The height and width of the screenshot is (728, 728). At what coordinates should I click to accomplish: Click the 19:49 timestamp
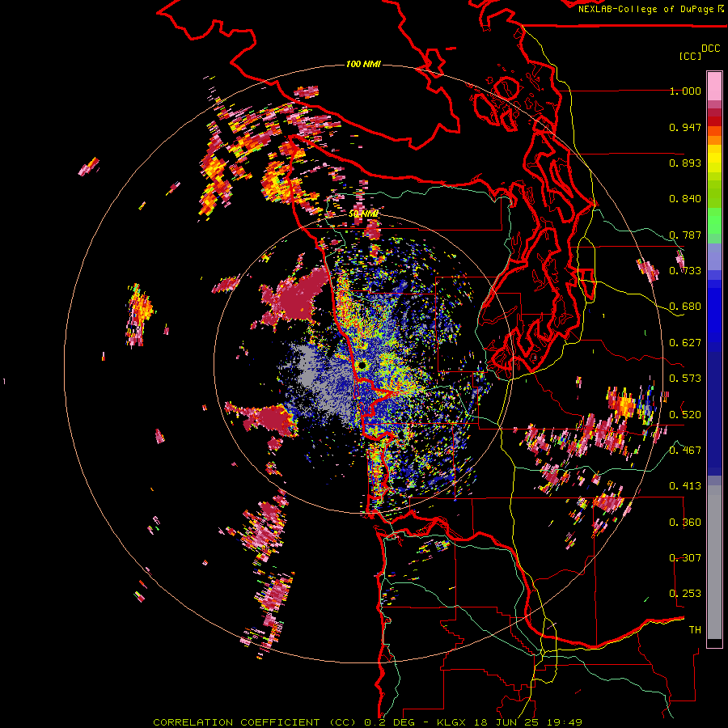(x=563, y=722)
